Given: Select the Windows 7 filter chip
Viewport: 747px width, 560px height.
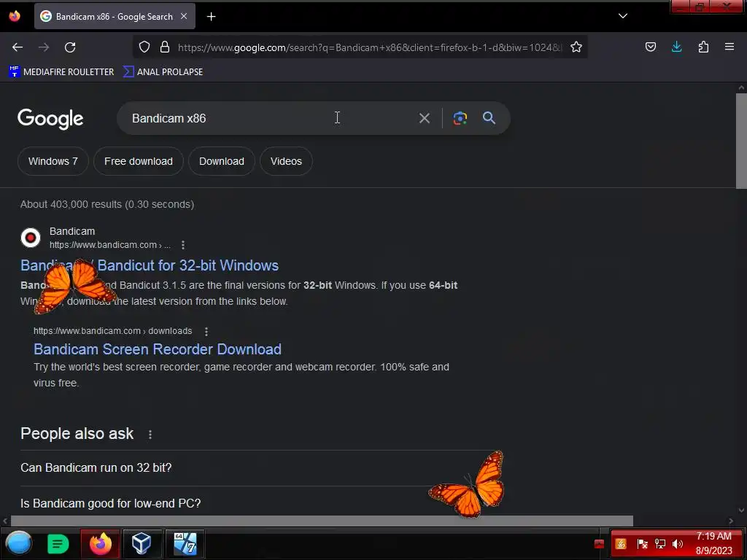Looking at the screenshot, I should 53,161.
